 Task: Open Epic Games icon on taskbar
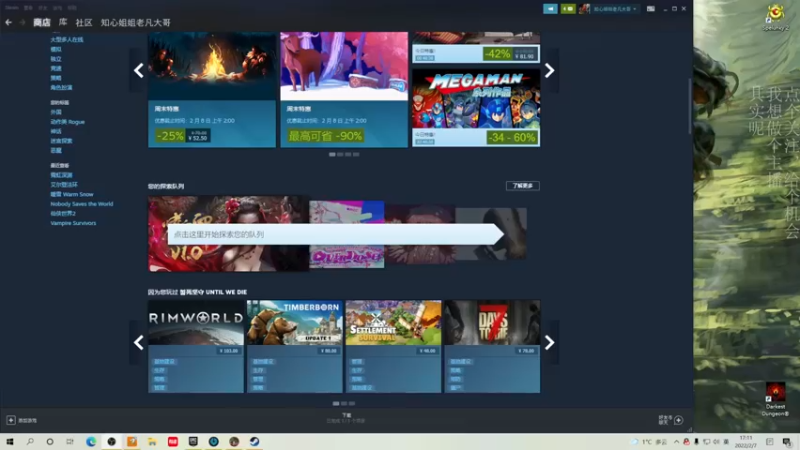coord(193,441)
